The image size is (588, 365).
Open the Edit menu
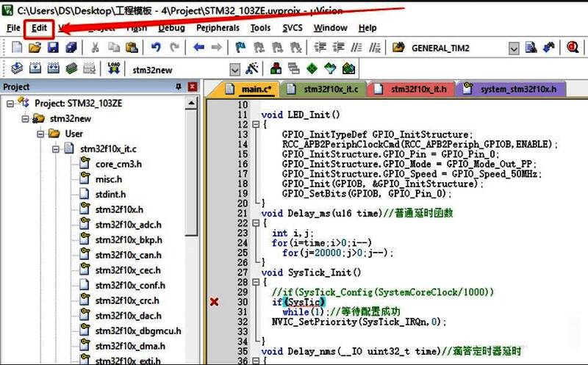click(x=39, y=28)
